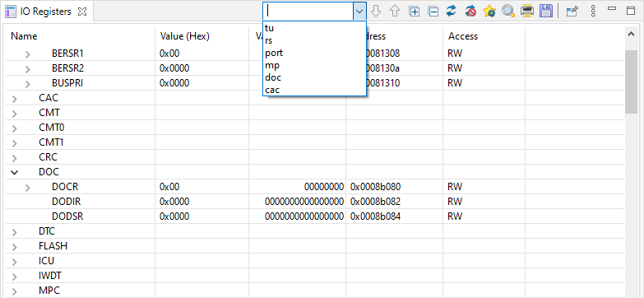Choose 'mp' from search history list
This screenshot has width=644, height=298.
click(x=314, y=65)
